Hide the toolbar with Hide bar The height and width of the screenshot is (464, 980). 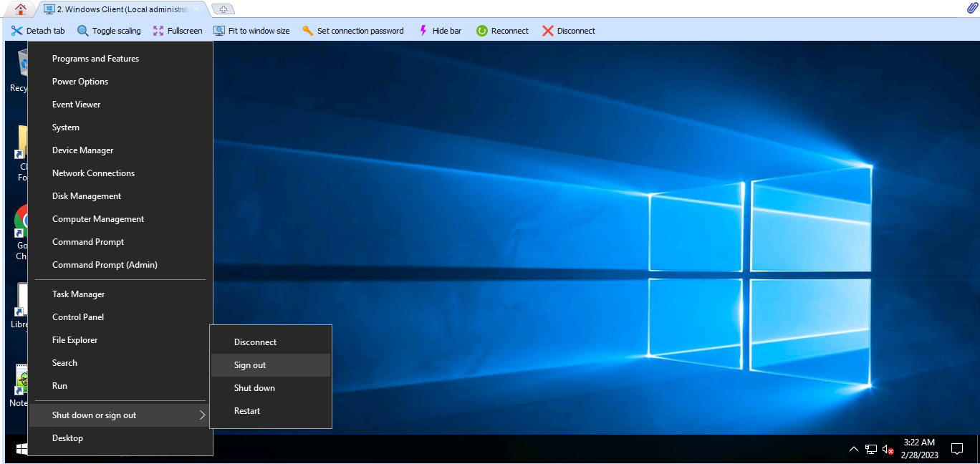click(440, 31)
